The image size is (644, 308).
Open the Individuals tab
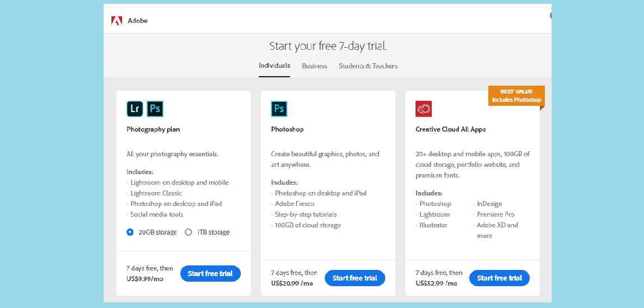click(x=274, y=66)
